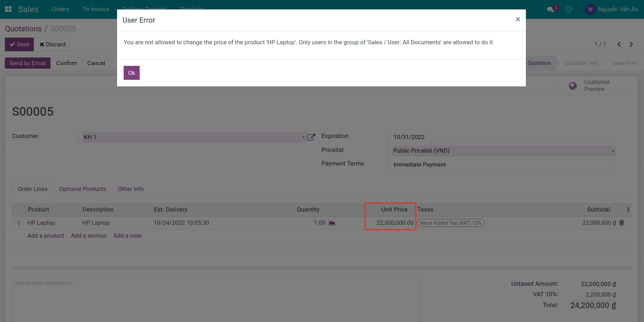Screen dimensions: 644x322
Task: Open the user menu via Nguyễn Văn An avatar
Action: pos(612,9)
